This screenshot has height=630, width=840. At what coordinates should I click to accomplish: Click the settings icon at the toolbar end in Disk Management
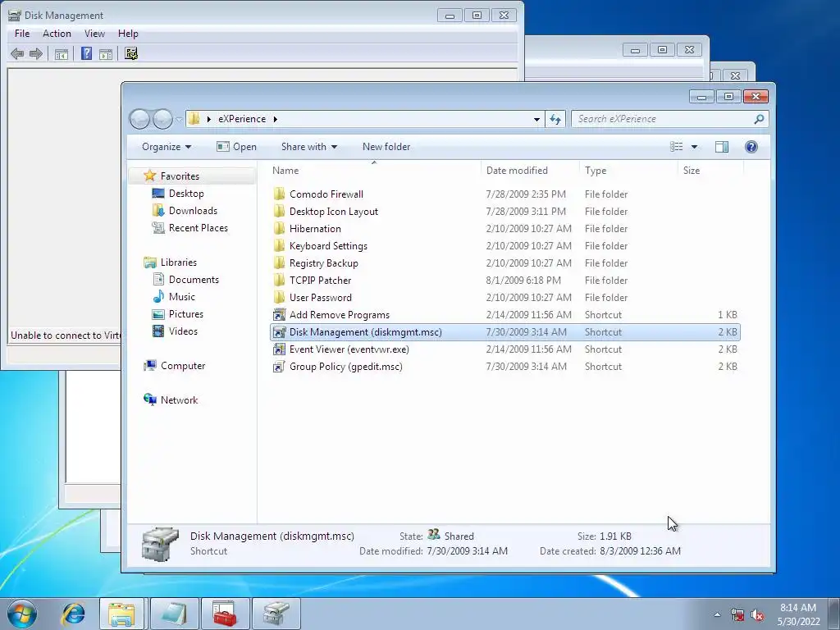[x=131, y=53]
